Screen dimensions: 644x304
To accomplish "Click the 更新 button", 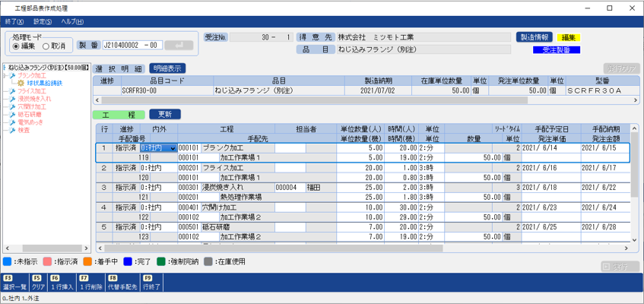I will (x=165, y=115).
